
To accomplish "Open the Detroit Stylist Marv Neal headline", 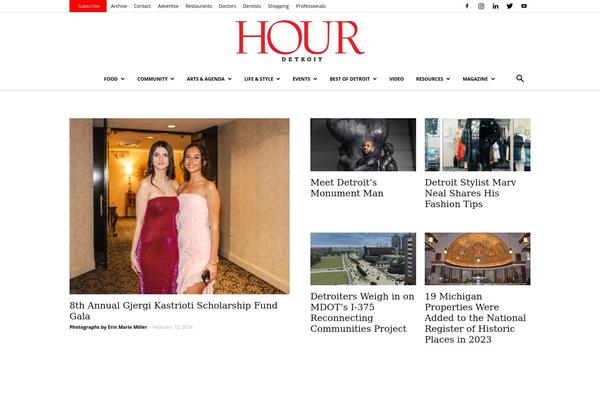I will click(x=470, y=193).
